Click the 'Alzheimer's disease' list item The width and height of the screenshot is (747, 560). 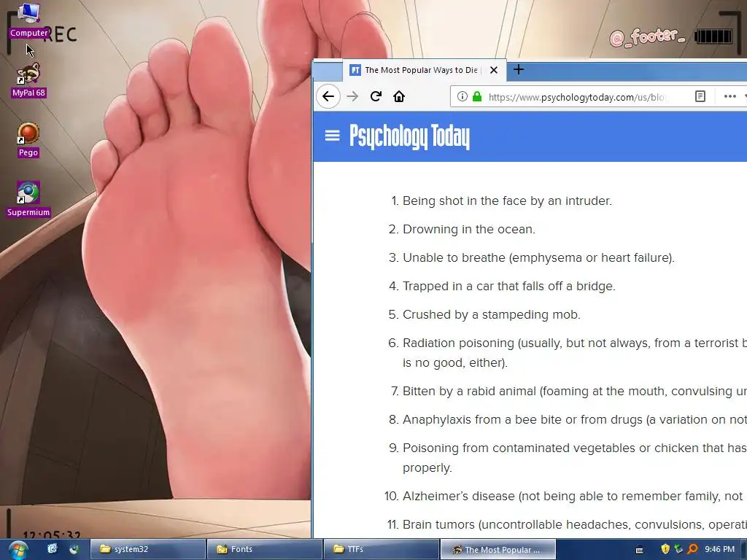[575, 496]
